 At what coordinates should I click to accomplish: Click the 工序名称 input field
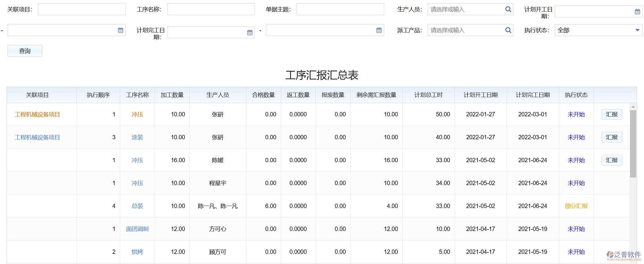[x=211, y=9]
